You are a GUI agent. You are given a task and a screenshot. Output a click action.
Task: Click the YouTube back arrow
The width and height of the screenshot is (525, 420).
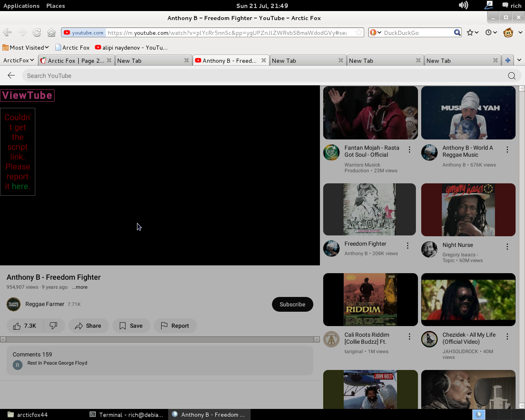[11, 75]
